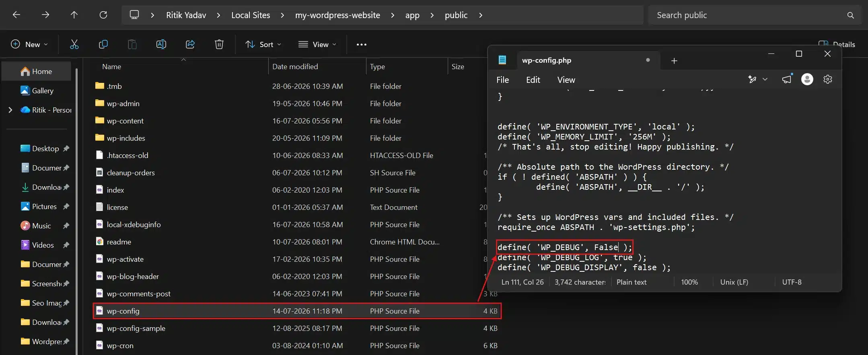868x355 pixels.
Task: Select the .htaccess-old file
Action: coord(128,155)
